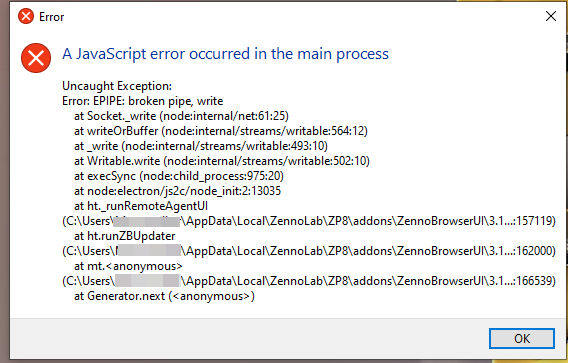Click the 'node:electron/js2c/node_init' line
The height and width of the screenshot is (363, 568).
pyautogui.click(x=178, y=191)
